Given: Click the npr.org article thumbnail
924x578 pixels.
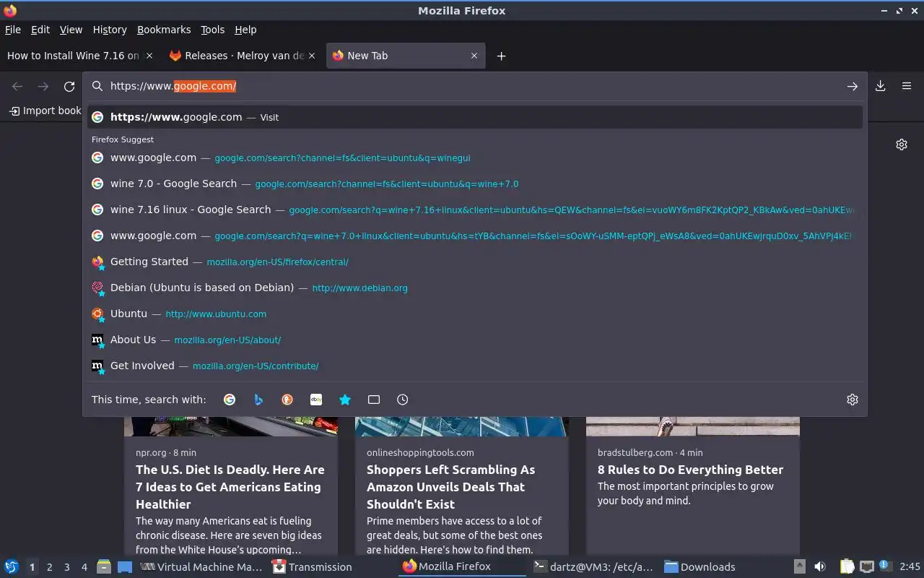Looking at the screenshot, I should (231, 426).
